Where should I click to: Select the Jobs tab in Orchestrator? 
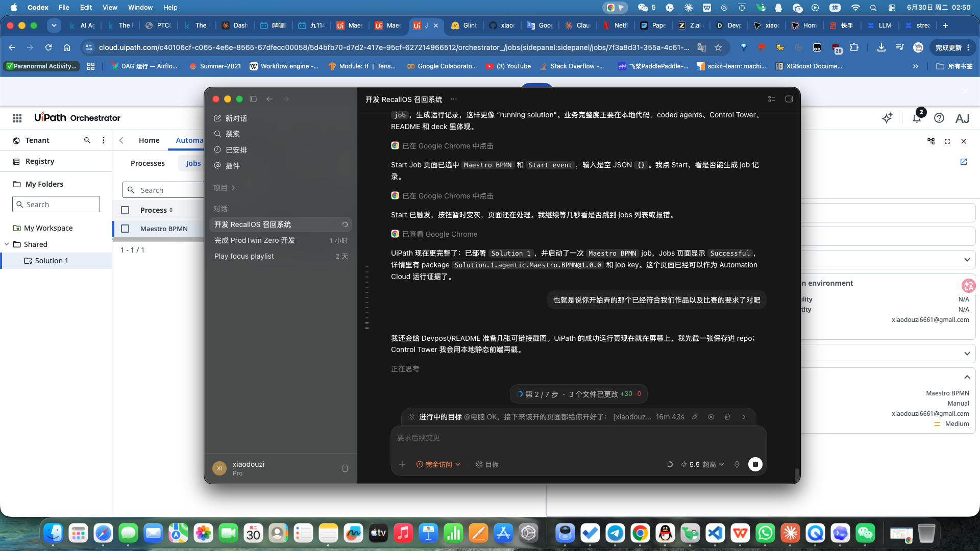(193, 163)
